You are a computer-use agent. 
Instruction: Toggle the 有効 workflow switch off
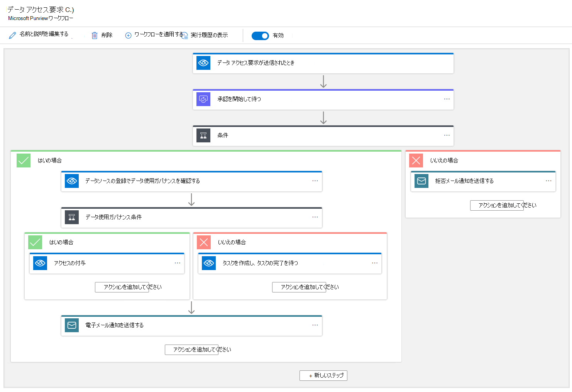pyautogui.click(x=260, y=36)
